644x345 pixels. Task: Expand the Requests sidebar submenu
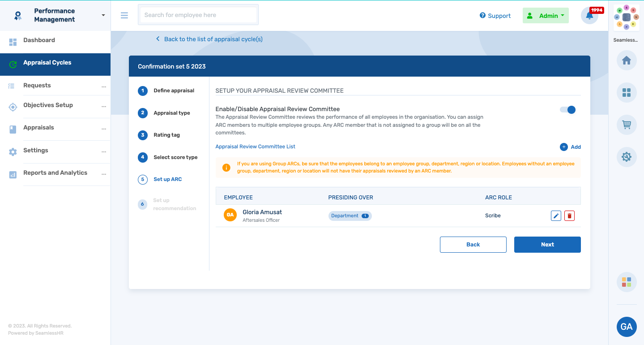tap(103, 86)
